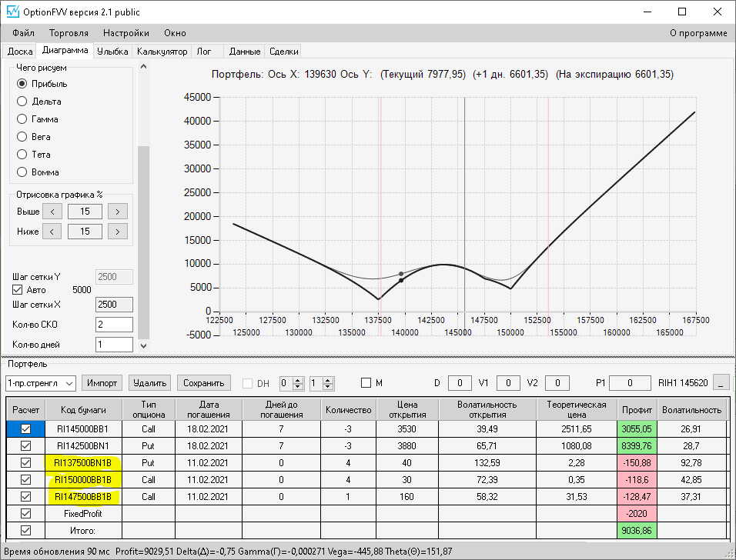Select the Прибыль radio button

pos(22,84)
